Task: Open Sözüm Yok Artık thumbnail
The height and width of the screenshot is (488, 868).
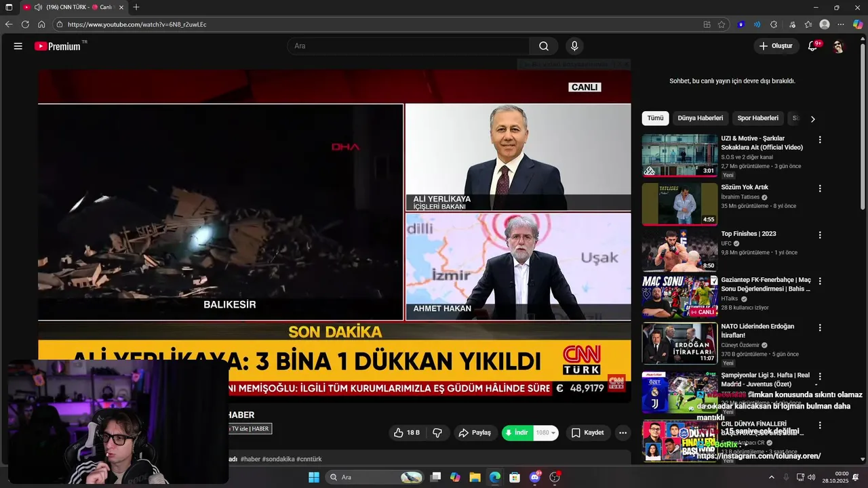Action: tap(679, 203)
